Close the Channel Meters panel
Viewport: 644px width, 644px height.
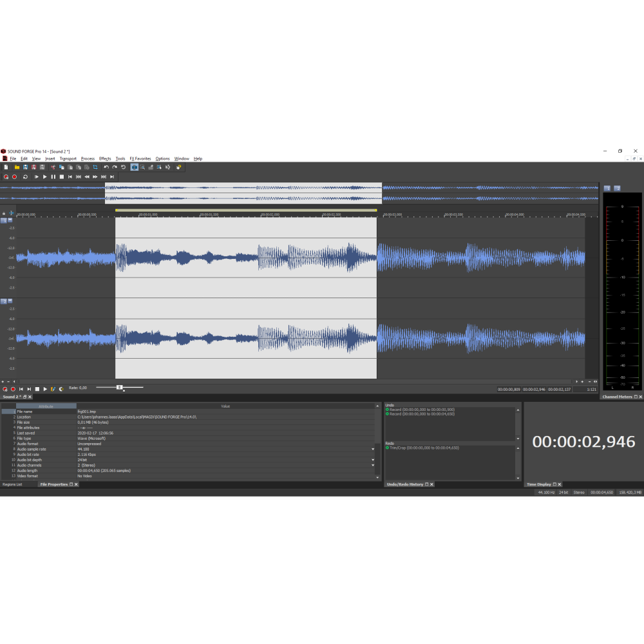[x=640, y=397]
